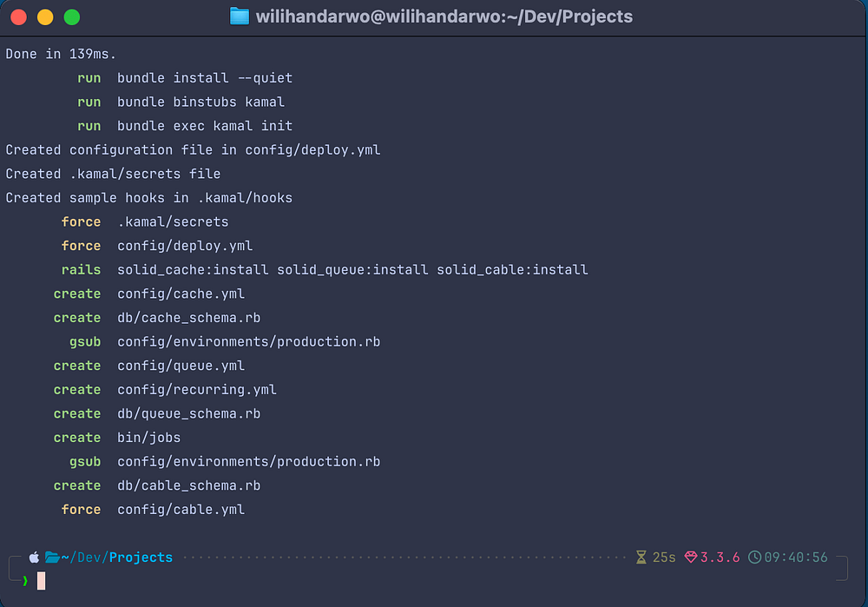Click 'config/queue.yml' path
868x607 pixels.
point(181,366)
